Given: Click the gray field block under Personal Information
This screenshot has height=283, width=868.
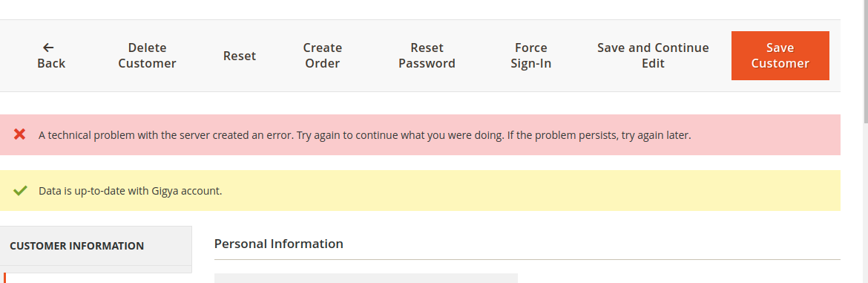Looking at the screenshot, I should (366, 278).
